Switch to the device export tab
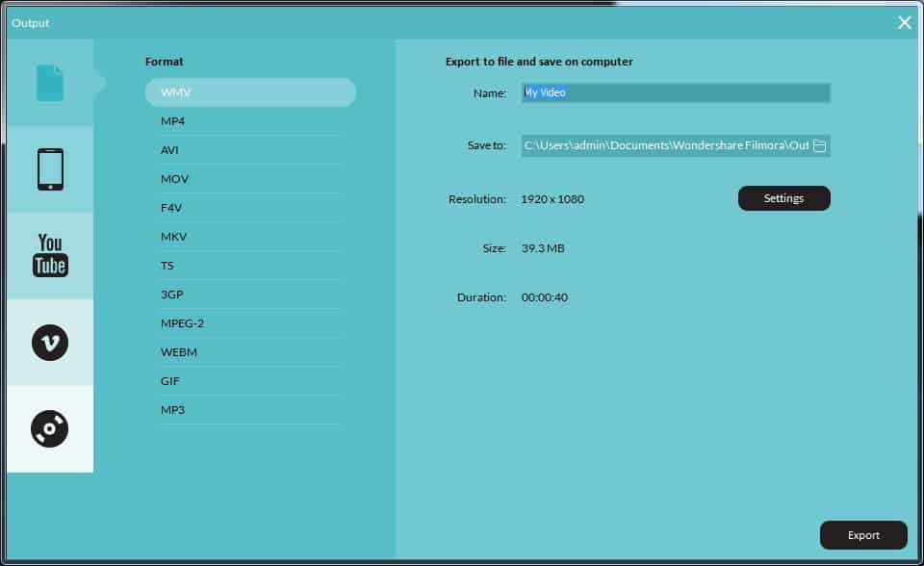Screen dimensions: 924x566 click(50, 169)
